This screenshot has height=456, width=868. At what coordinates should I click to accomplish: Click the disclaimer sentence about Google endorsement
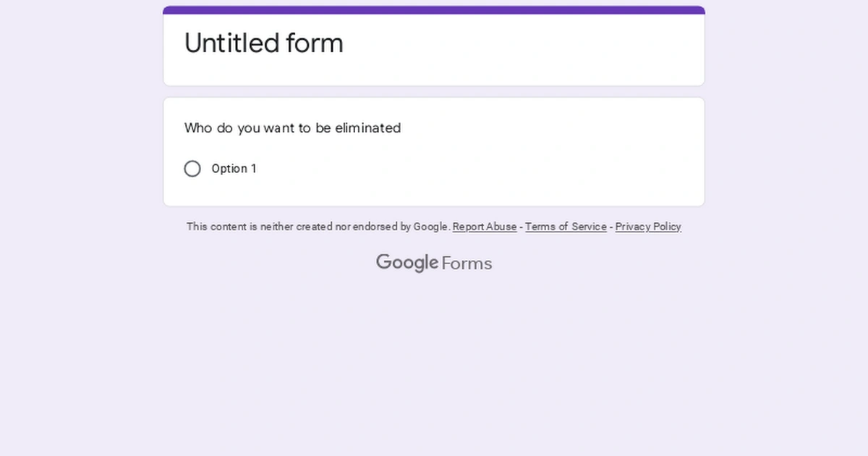318,227
